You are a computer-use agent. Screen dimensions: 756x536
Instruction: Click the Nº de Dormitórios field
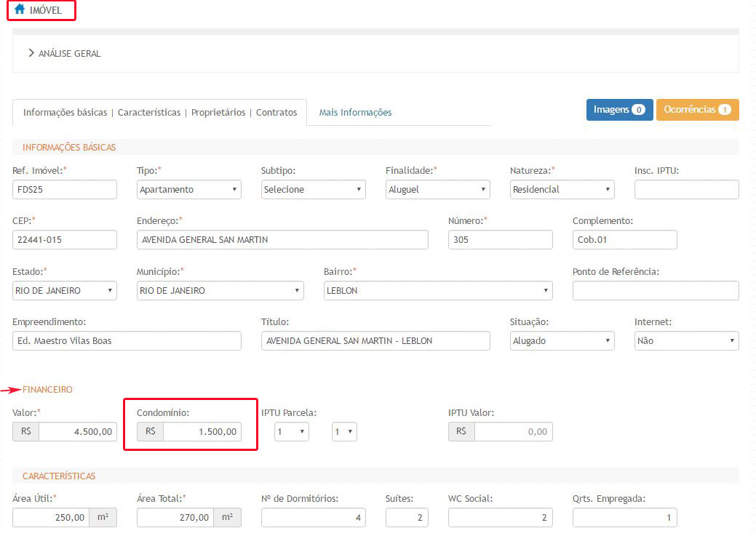click(x=313, y=518)
